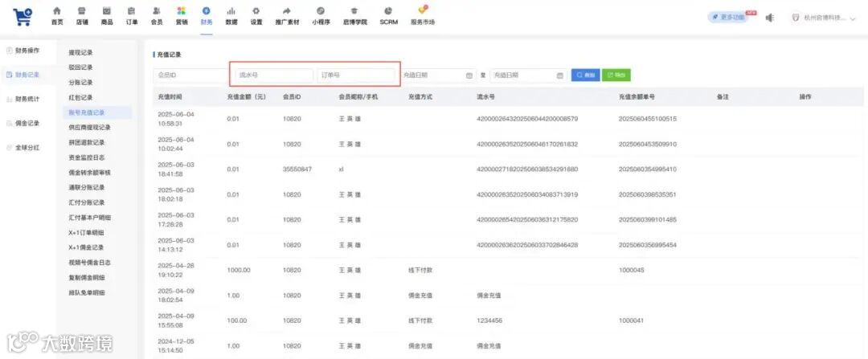Screen dimensions: 868x359
Task: Click balance order number 2025060455100515
Action: (648, 119)
